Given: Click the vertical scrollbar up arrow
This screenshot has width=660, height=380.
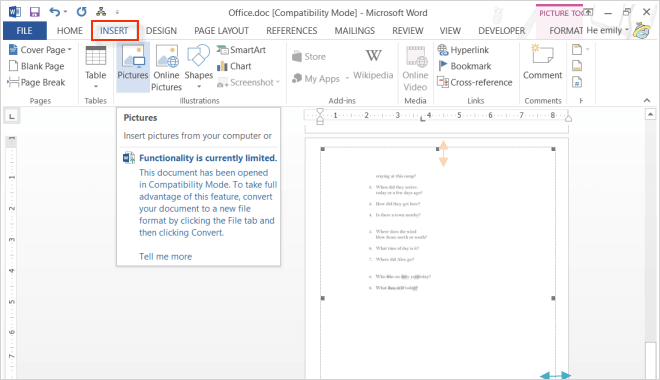Looking at the screenshot, I should coord(650,114).
